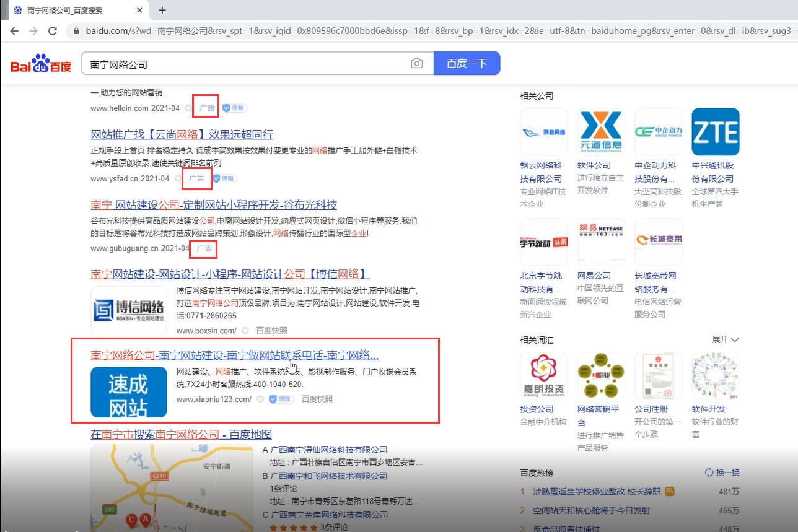This screenshot has height=532, width=798.
Task: Go back with the browser back arrow
Action: [14, 30]
